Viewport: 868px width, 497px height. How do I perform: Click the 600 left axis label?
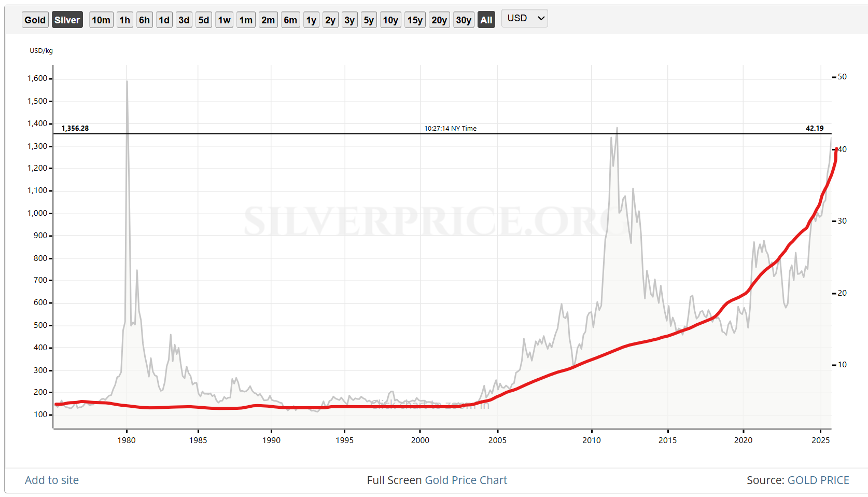[40, 302]
